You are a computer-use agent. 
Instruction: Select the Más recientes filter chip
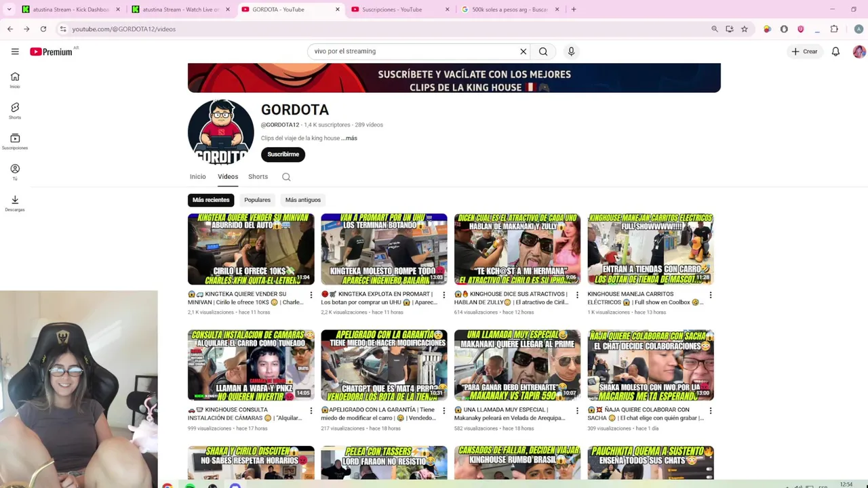(211, 200)
